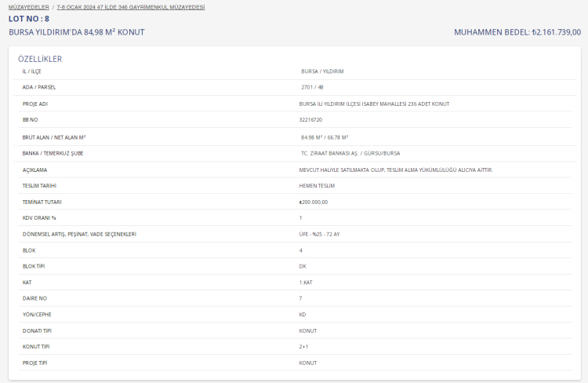Click the KAT row value 1.KAT
The width and height of the screenshot is (588, 383).
pos(307,282)
